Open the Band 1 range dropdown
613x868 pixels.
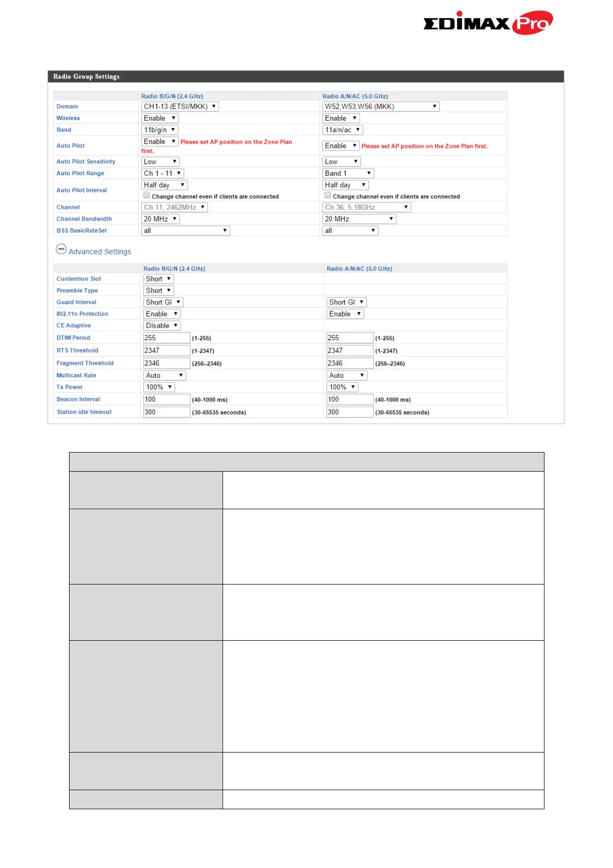click(348, 174)
